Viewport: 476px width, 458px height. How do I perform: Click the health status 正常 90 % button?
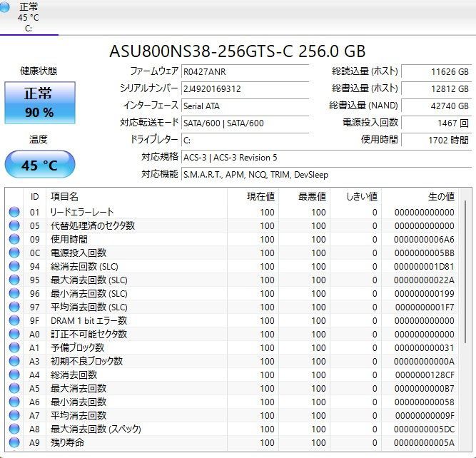tap(40, 103)
